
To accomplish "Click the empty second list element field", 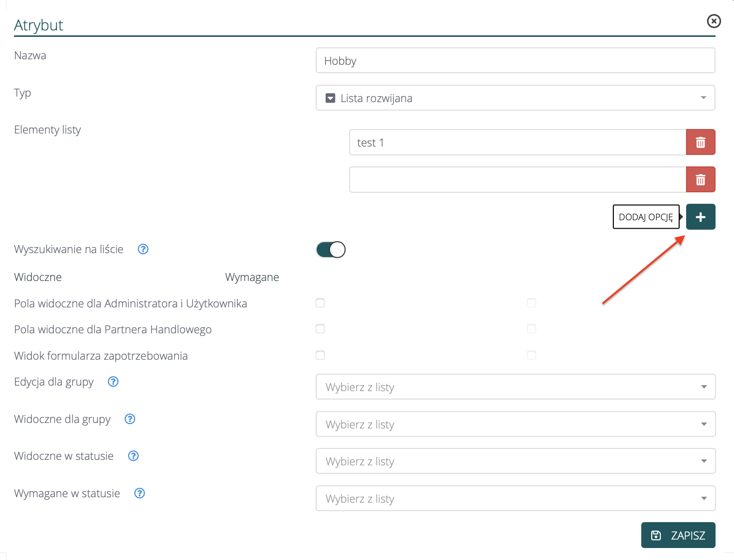I will tap(517, 180).
